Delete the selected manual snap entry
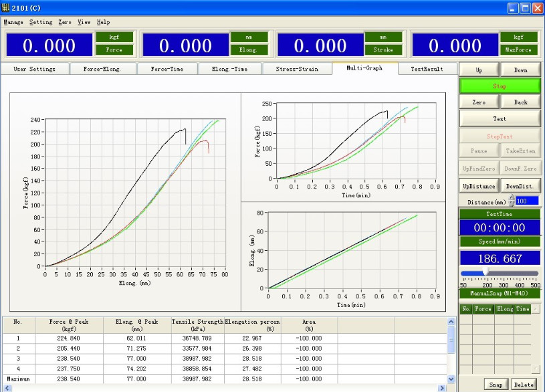 coord(524,385)
